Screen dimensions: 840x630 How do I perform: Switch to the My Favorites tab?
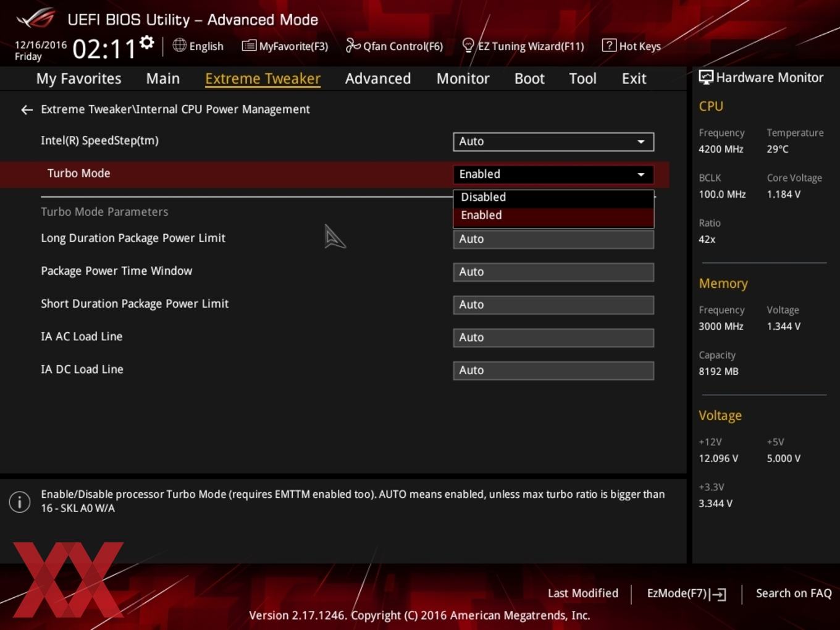[x=78, y=78]
